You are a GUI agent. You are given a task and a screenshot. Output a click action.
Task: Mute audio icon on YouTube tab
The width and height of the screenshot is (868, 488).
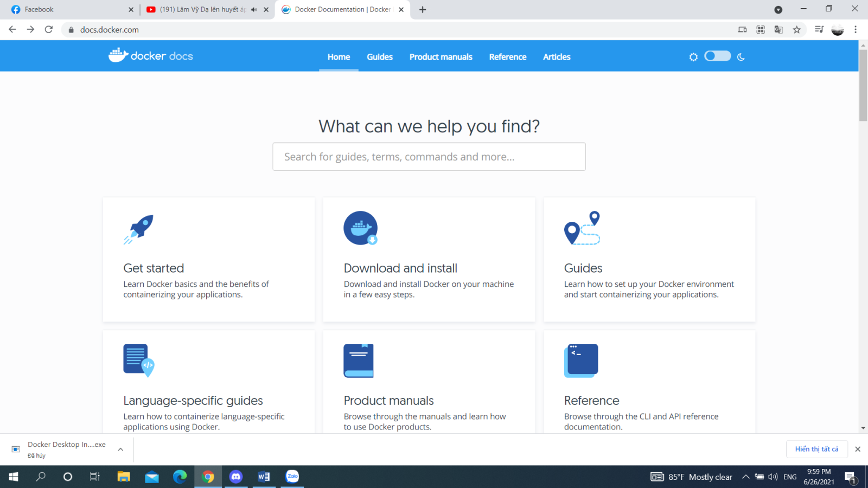click(254, 10)
